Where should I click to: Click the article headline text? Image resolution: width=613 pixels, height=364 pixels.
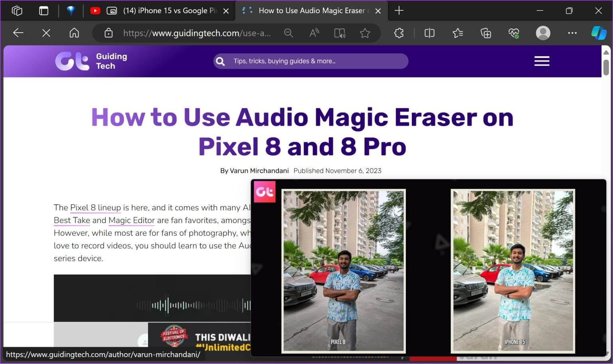pos(302,132)
